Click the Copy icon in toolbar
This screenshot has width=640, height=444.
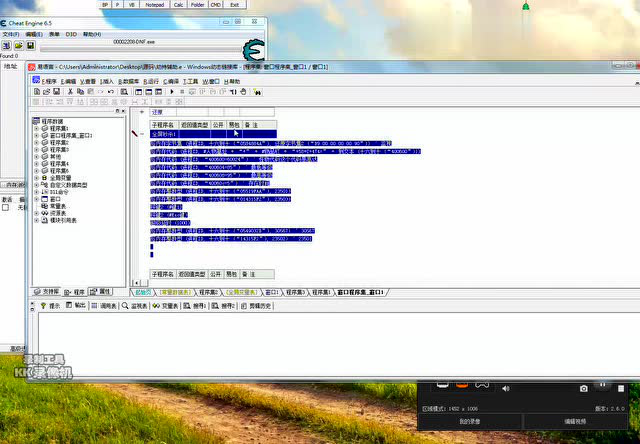(x=80, y=92)
